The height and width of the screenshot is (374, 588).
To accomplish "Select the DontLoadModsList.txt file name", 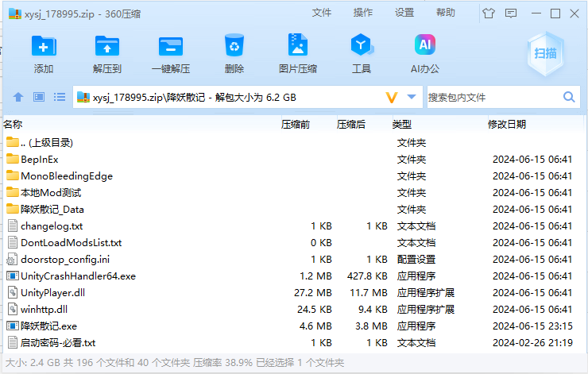I will point(72,242).
